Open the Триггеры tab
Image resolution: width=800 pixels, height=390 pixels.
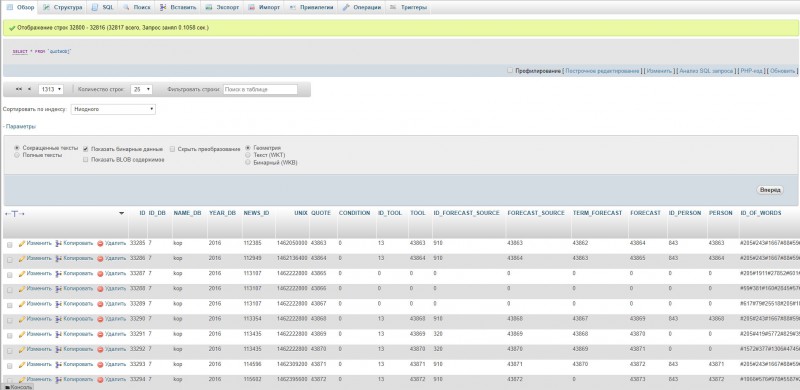tap(409, 7)
